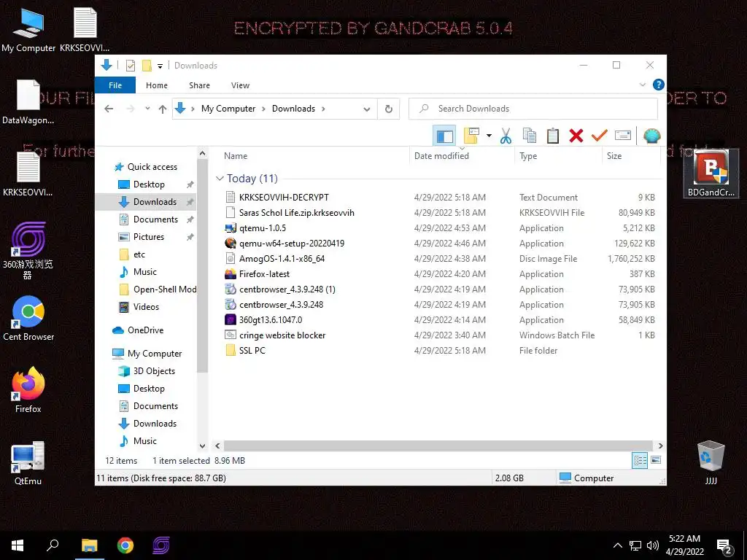Image resolution: width=747 pixels, height=560 pixels.
Task: Click the Email envelope toolbar icon
Action: point(623,136)
